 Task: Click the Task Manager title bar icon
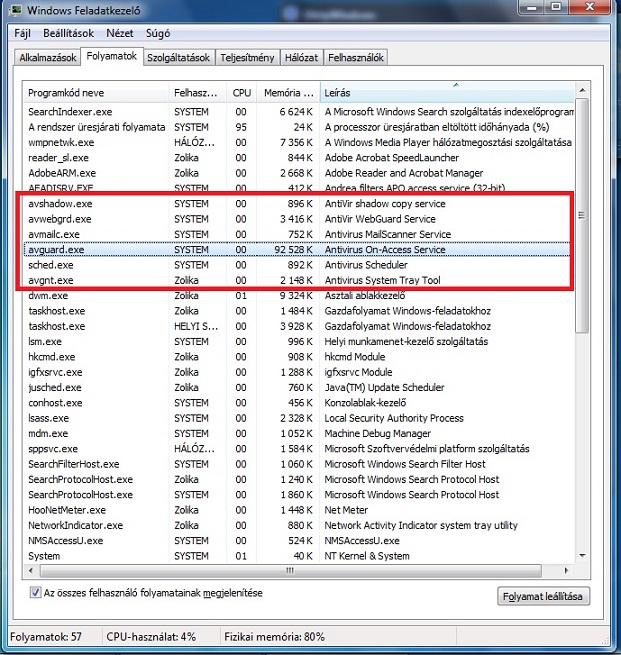click(13, 11)
